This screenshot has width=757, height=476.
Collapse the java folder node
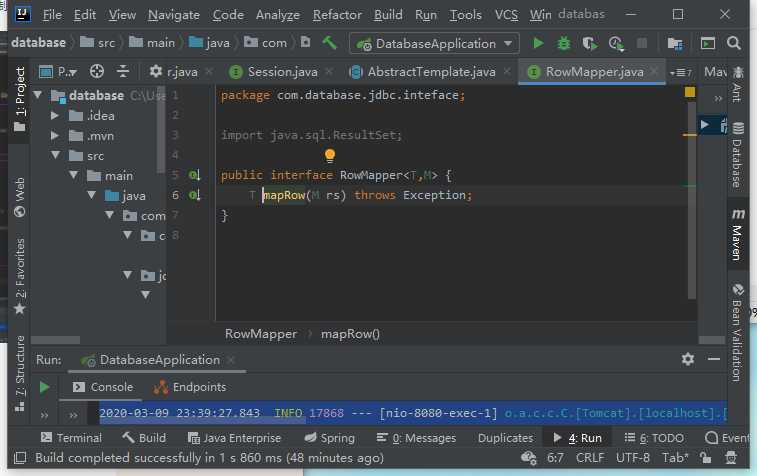coord(91,195)
